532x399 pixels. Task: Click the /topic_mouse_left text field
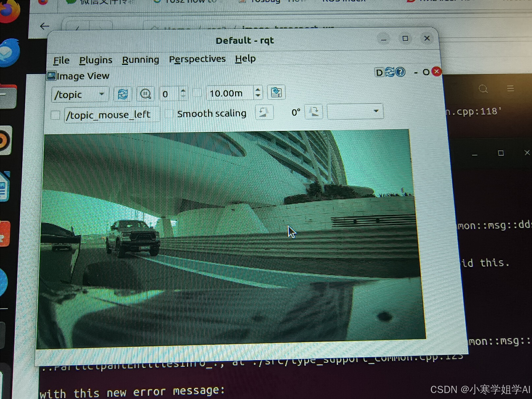(x=112, y=115)
